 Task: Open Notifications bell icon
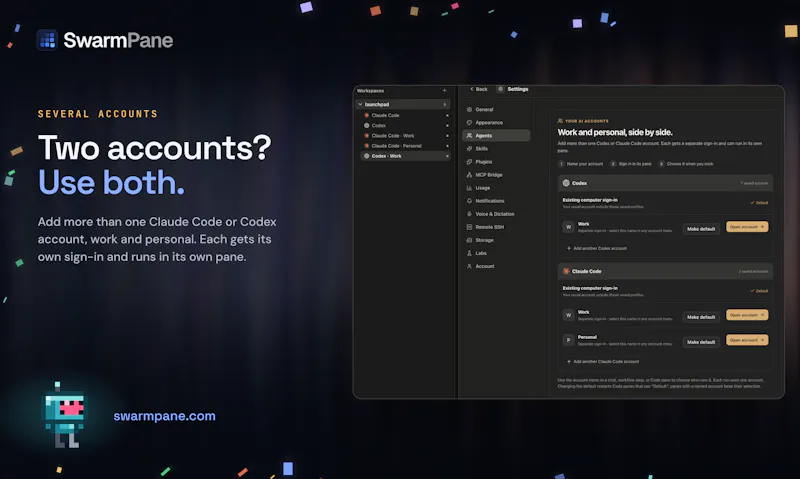[469, 201]
